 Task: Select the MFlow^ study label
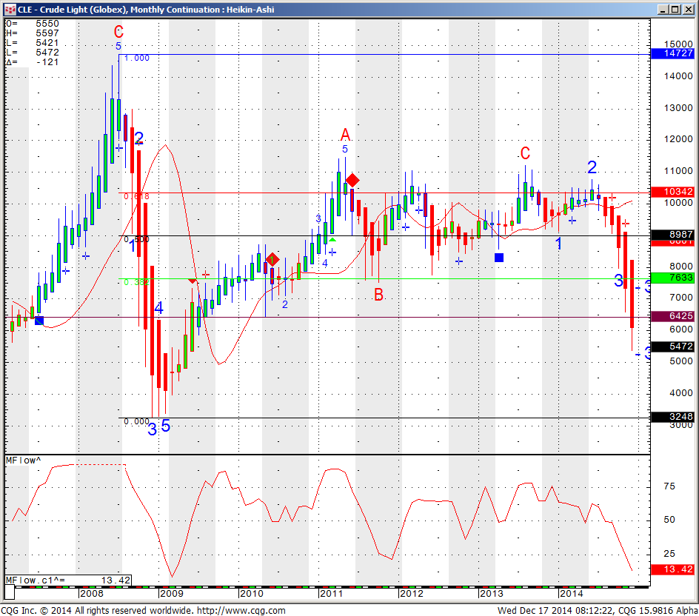tap(22, 461)
